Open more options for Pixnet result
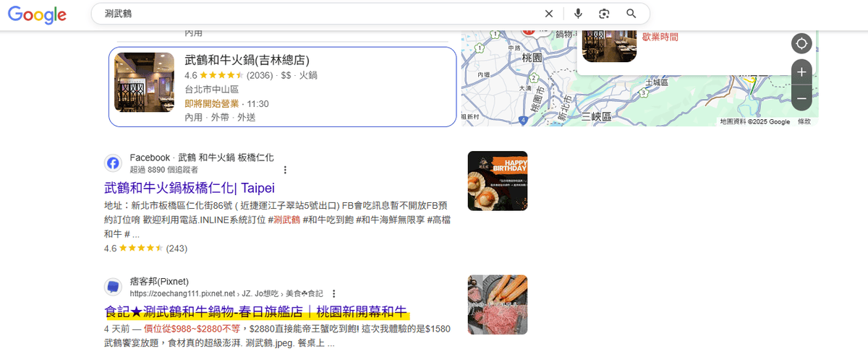This screenshot has height=354, width=868. (x=333, y=294)
